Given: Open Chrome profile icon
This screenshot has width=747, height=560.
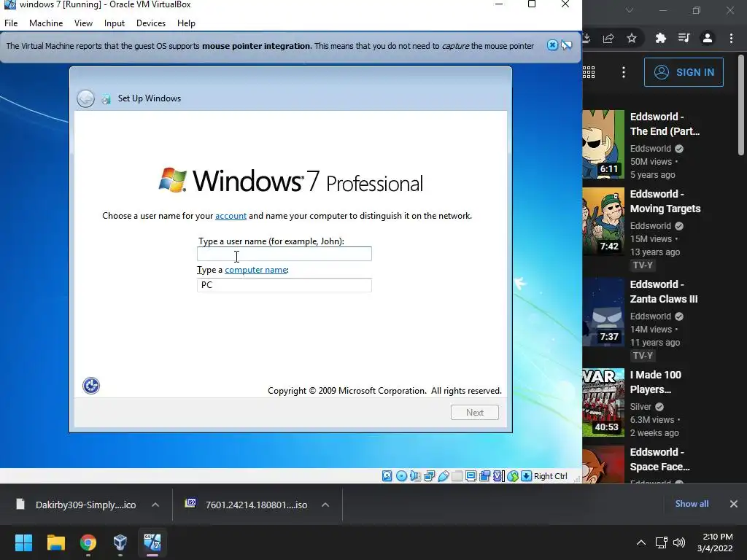Looking at the screenshot, I should tap(708, 38).
